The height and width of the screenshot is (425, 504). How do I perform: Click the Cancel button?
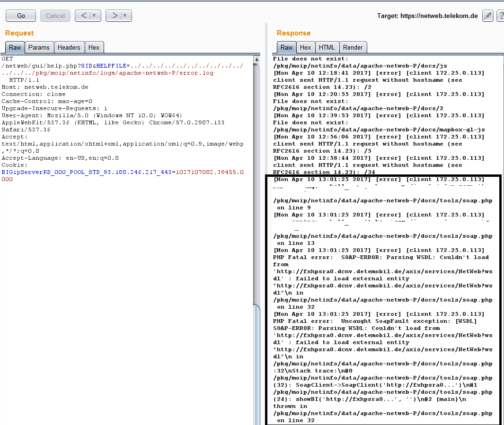click(x=55, y=16)
